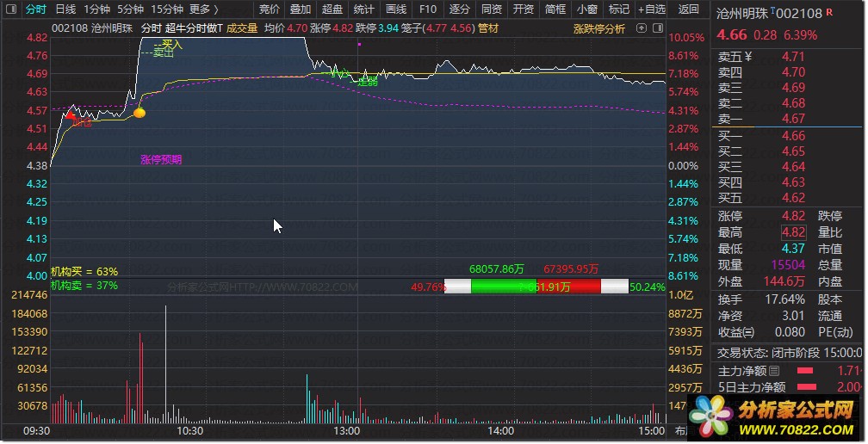
Task: Select the 超牛分时做T indicator label
Action: pyautogui.click(x=194, y=28)
